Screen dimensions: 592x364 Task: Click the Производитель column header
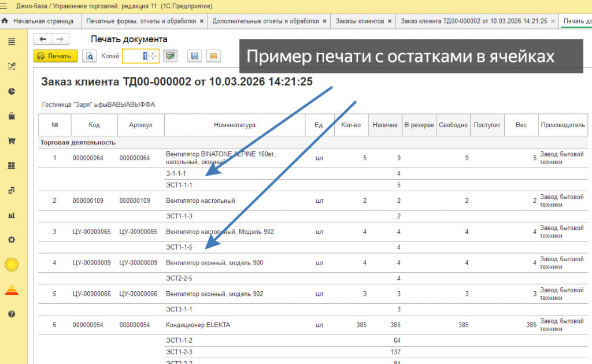click(563, 125)
